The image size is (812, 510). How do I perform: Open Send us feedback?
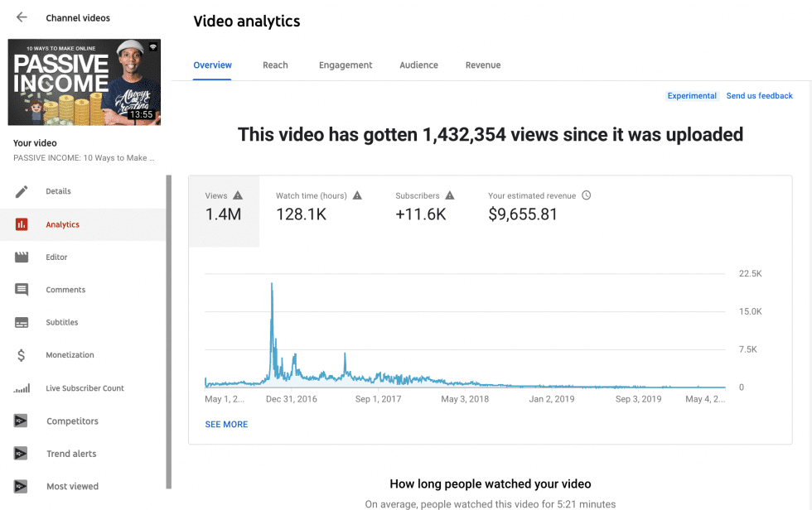[x=759, y=95]
